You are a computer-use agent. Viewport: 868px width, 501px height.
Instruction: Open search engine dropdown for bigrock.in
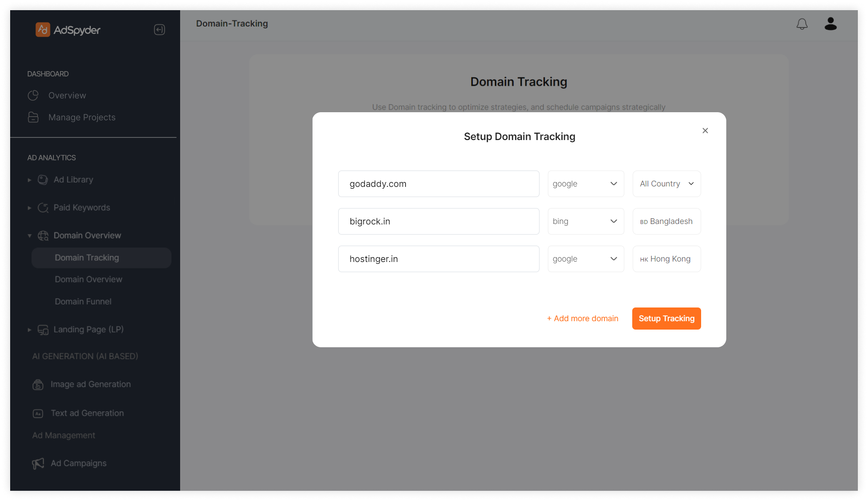click(585, 221)
